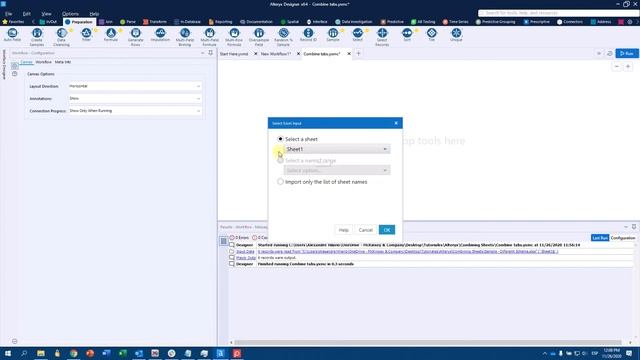The image size is (640, 360).
Task: Switch to the Parse tool palette
Action: coord(128,22)
